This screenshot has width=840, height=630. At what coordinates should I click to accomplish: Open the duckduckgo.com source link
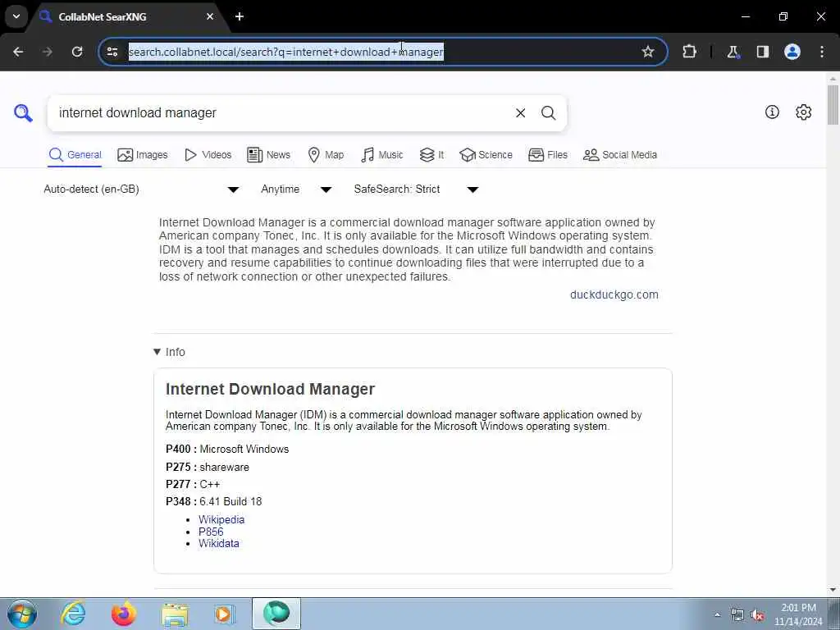click(614, 294)
